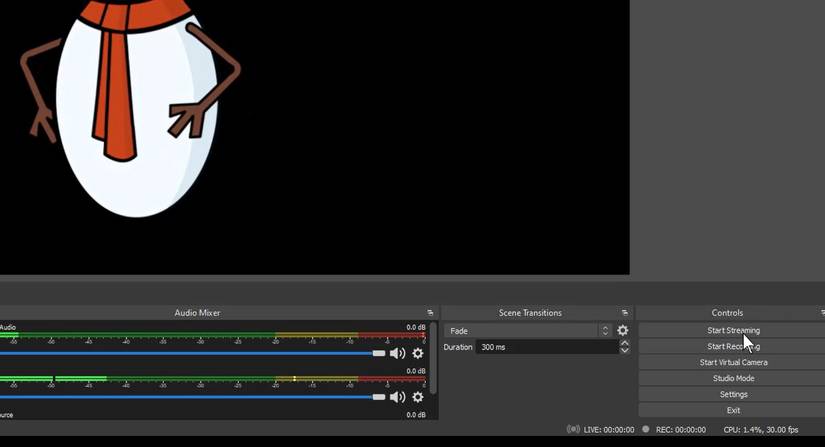
Task: Click the Controls dock title
Action: [727, 312]
